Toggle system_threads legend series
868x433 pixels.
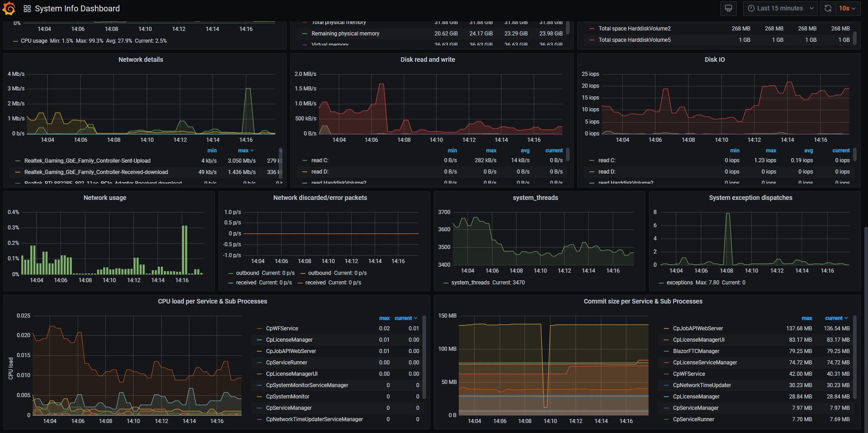pos(470,283)
